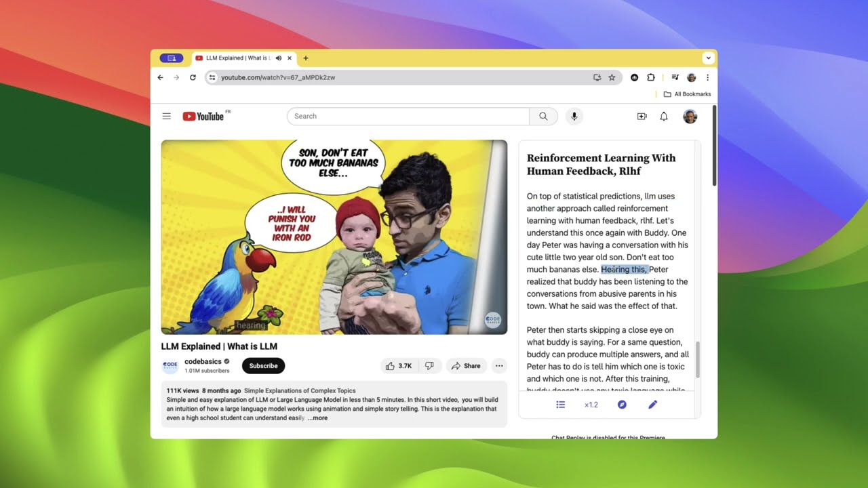Viewport: 868px width, 488px height.
Task: Like the video (3.7K)
Action: click(x=399, y=366)
